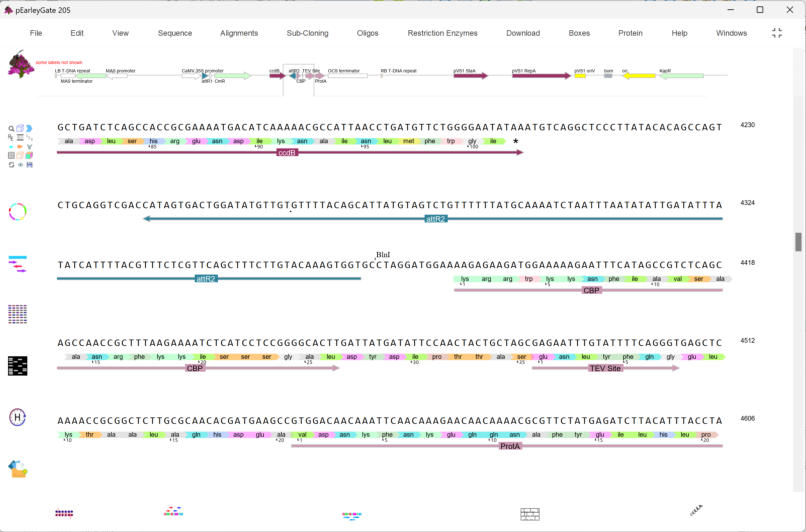
Task: Toggle the eye visibility icon in toolbox
Action: 20,164
